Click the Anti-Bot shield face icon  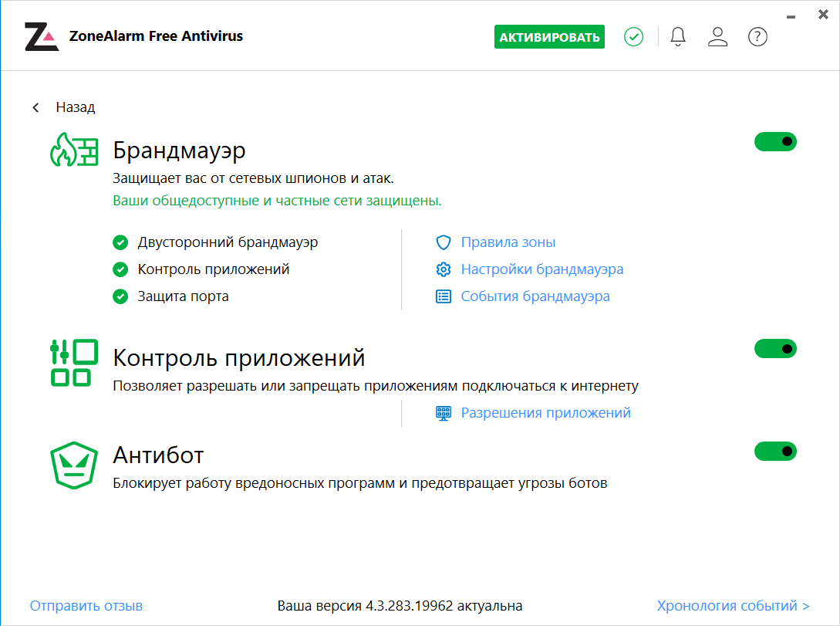click(x=74, y=465)
